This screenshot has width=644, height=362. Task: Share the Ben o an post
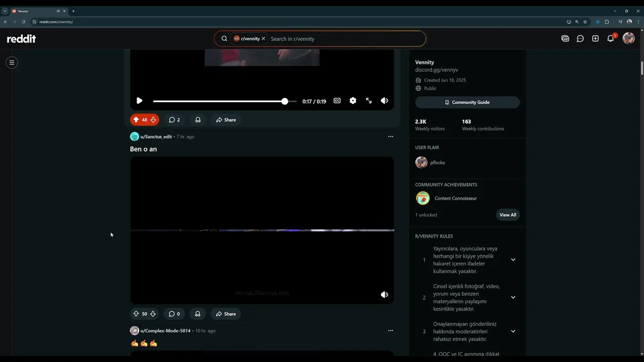click(x=226, y=314)
